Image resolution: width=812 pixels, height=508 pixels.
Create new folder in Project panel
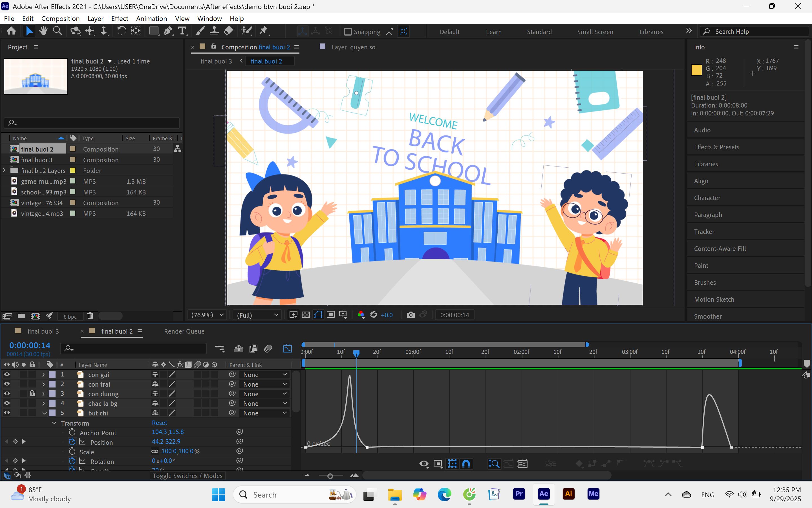(x=21, y=316)
